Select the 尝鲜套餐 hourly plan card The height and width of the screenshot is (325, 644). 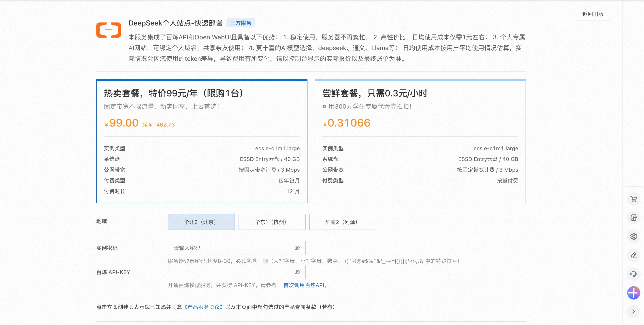click(x=420, y=140)
